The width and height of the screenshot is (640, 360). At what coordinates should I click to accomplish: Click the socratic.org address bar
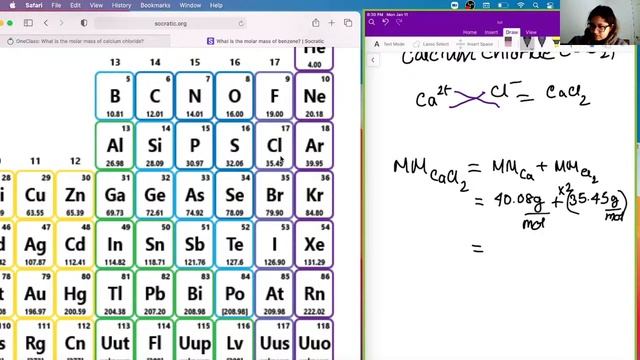pyautogui.click(x=171, y=23)
